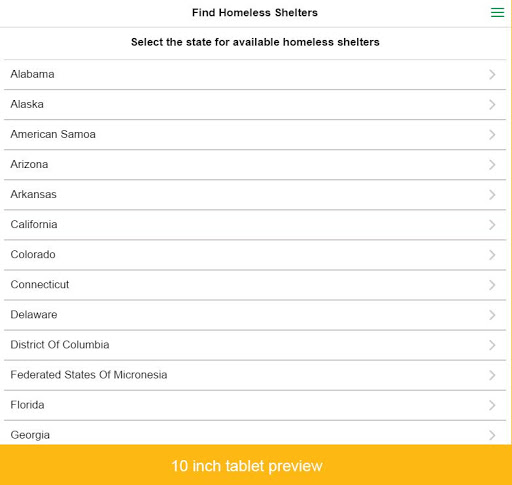Open the green hamburger menu
The image size is (512, 485).
point(497,13)
